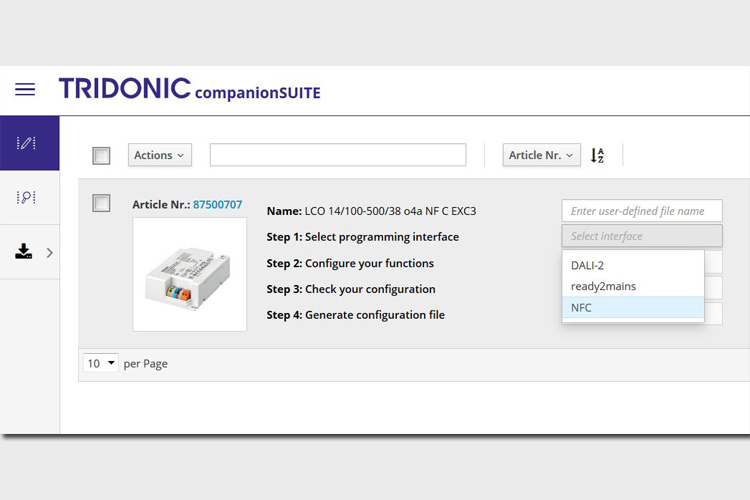Click the search text field next to Actions

click(338, 155)
